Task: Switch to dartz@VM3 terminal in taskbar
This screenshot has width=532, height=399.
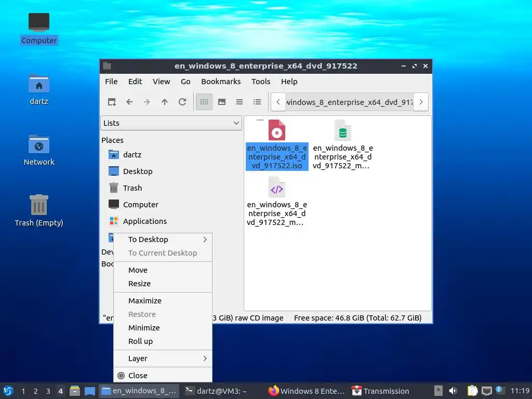Action: (x=217, y=391)
